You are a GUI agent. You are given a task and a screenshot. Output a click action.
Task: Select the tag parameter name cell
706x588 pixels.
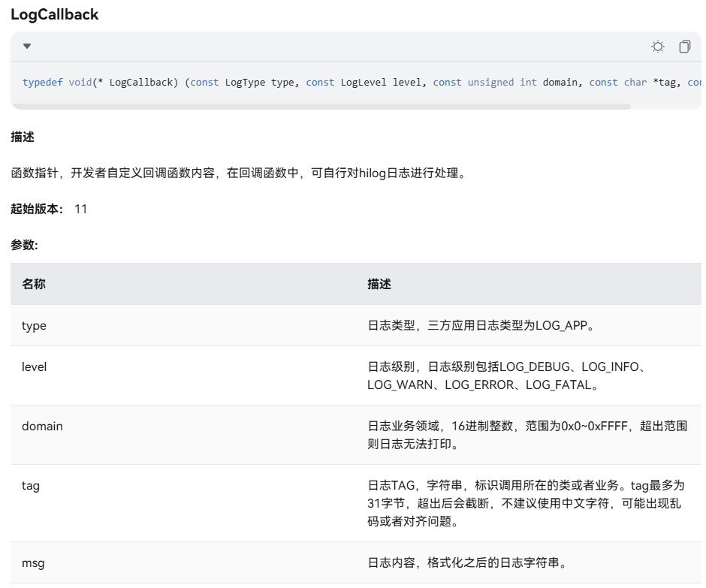tap(31, 485)
